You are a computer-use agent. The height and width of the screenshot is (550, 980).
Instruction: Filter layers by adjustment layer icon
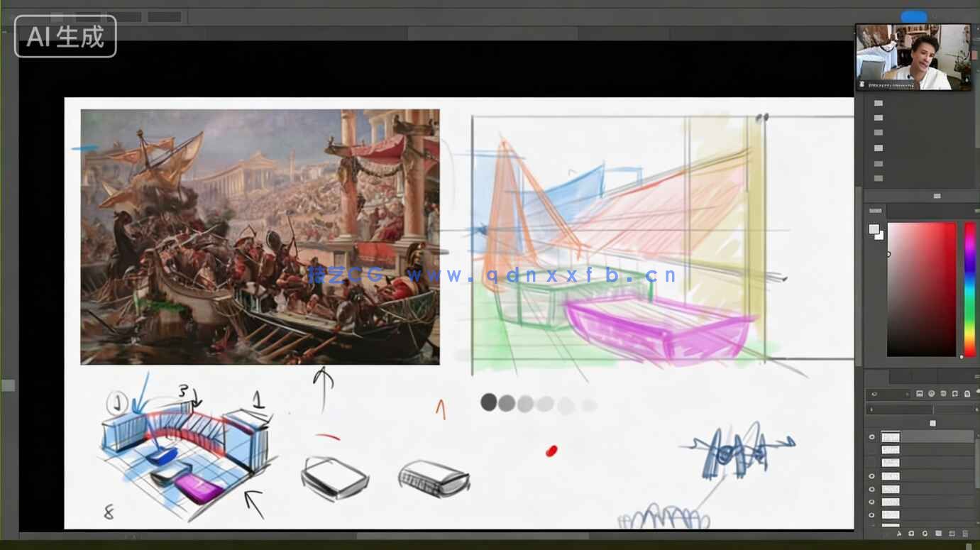(932, 393)
